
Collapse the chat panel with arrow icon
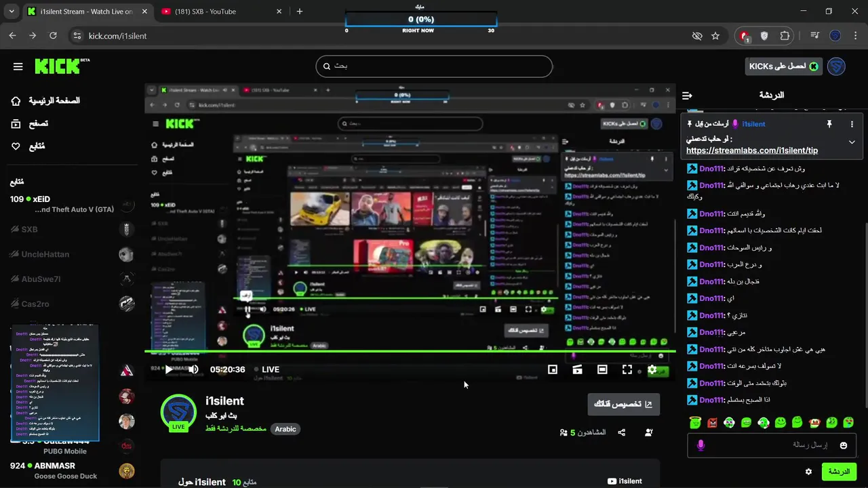click(x=687, y=96)
